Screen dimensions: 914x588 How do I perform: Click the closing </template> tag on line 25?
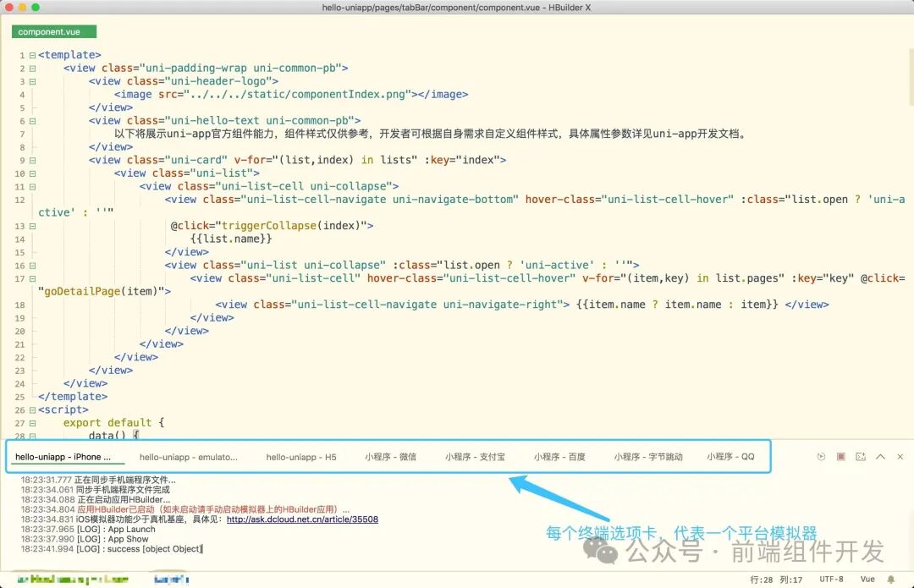[x=73, y=397]
